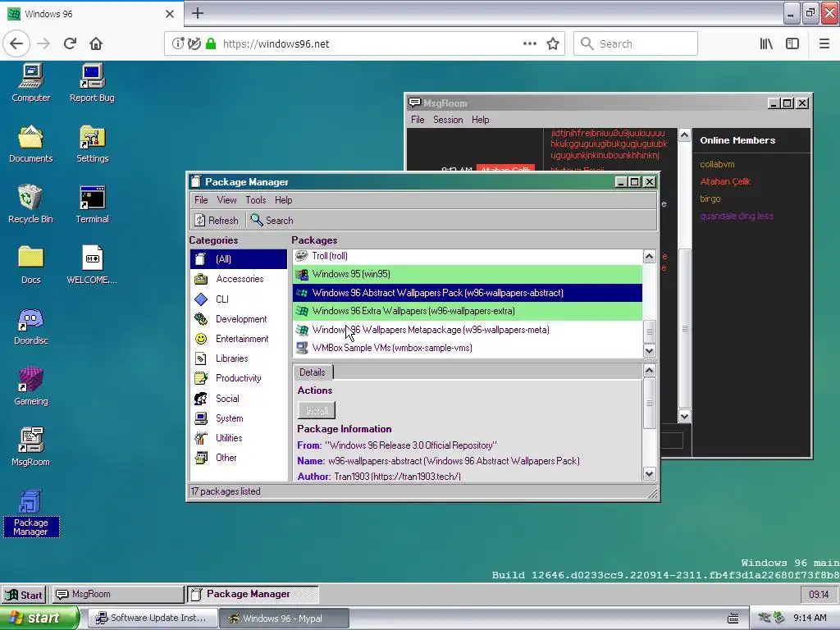Image resolution: width=840 pixels, height=630 pixels.
Task: Click birgo in Online Members
Action: (710, 199)
